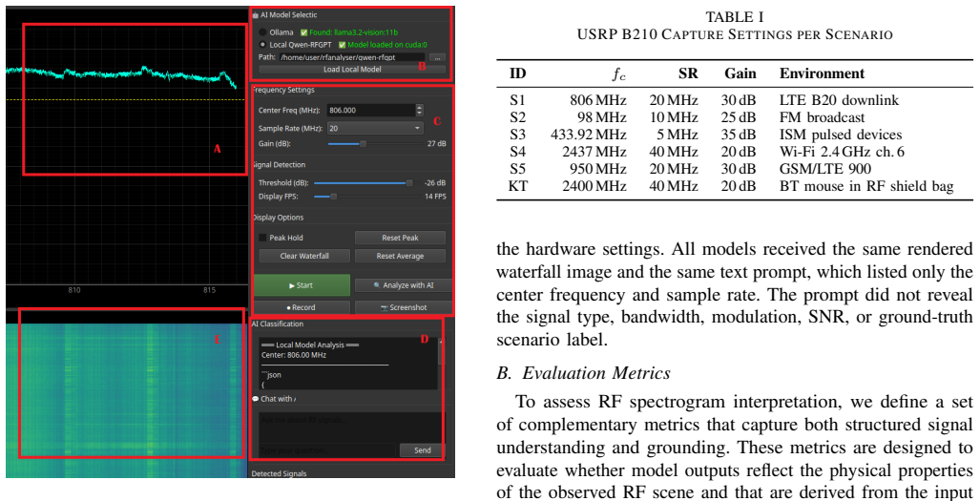Click the Threshold (dB) slider handle
The width and height of the screenshot is (980, 501).
[x=409, y=183]
